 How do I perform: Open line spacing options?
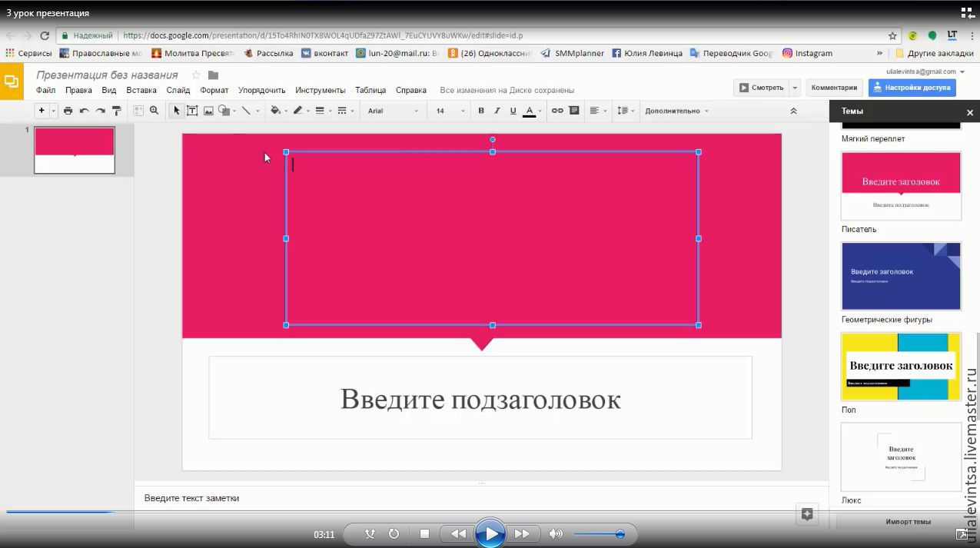(623, 111)
